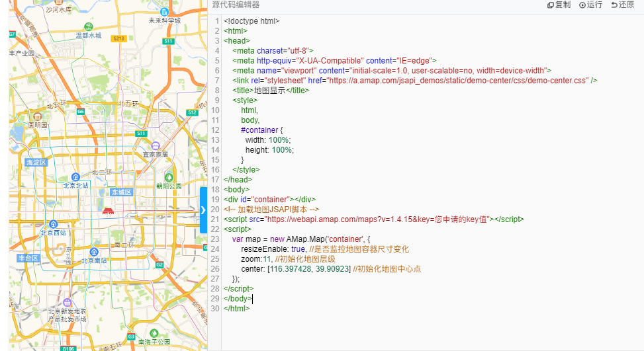The image size is (644, 351).
Task: Click line number 30 in gutter
Action: click(x=215, y=308)
